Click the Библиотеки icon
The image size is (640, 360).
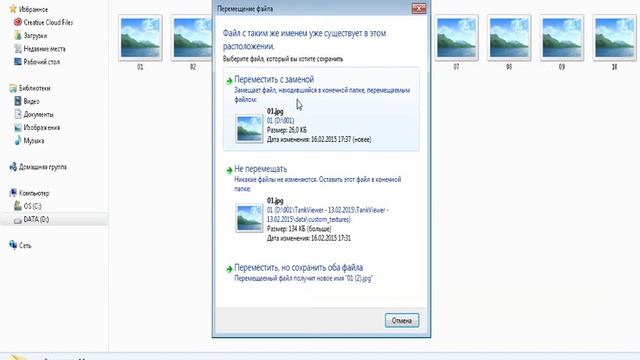coord(13,88)
